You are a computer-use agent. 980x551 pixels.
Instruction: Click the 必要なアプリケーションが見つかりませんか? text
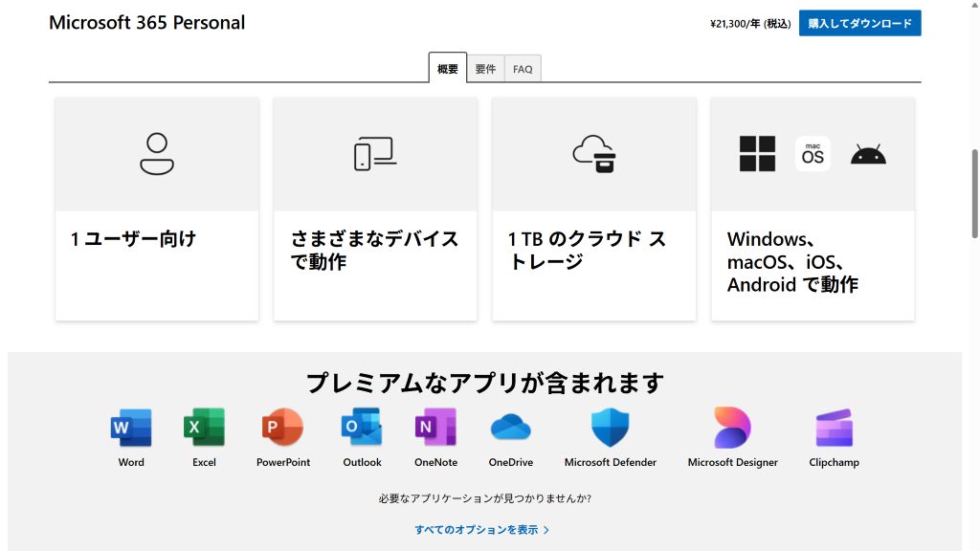484,498
